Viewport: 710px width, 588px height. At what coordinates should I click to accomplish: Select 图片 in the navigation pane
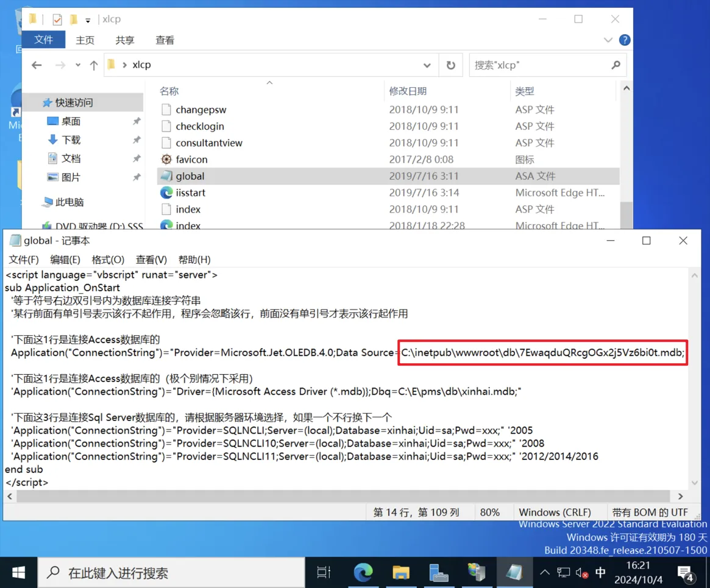(71, 177)
